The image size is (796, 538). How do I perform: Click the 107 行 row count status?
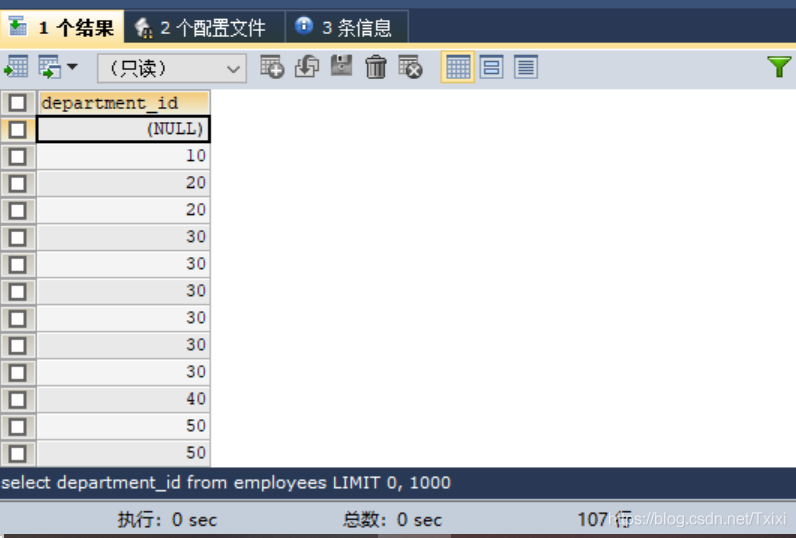[604, 519]
